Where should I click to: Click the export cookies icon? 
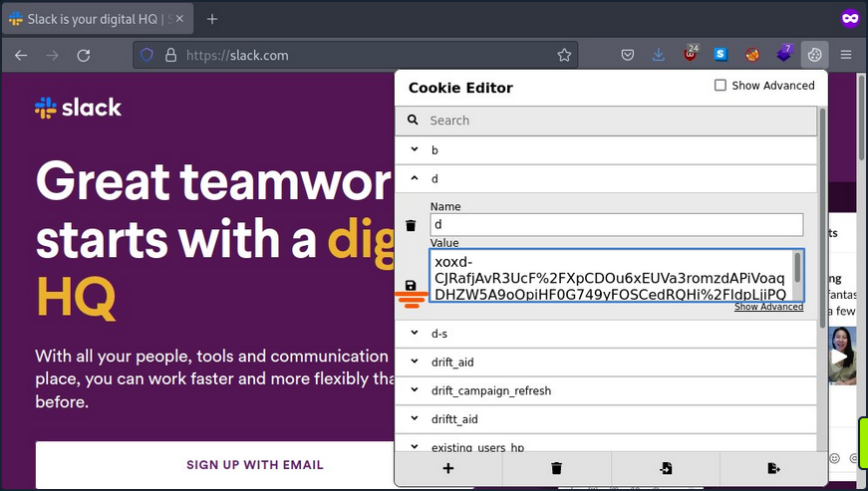773,468
